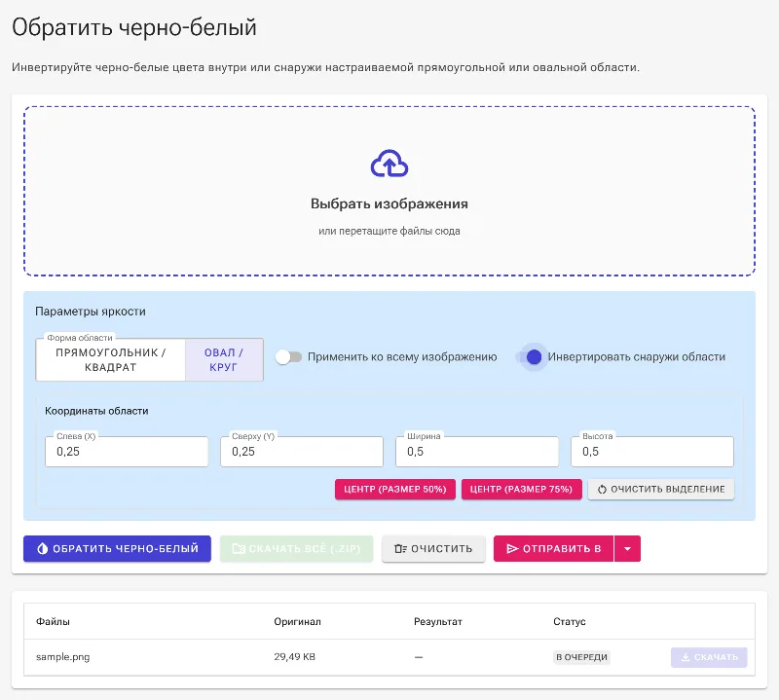Click the 'Слева (X)' input field
This screenshot has width=779, height=700.
tap(127, 452)
